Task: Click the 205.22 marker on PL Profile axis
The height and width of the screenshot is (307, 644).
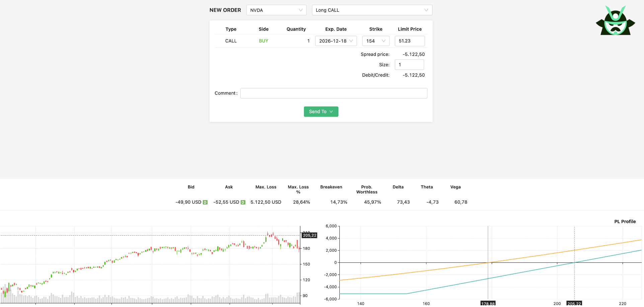Action: [x=574, y=303]
